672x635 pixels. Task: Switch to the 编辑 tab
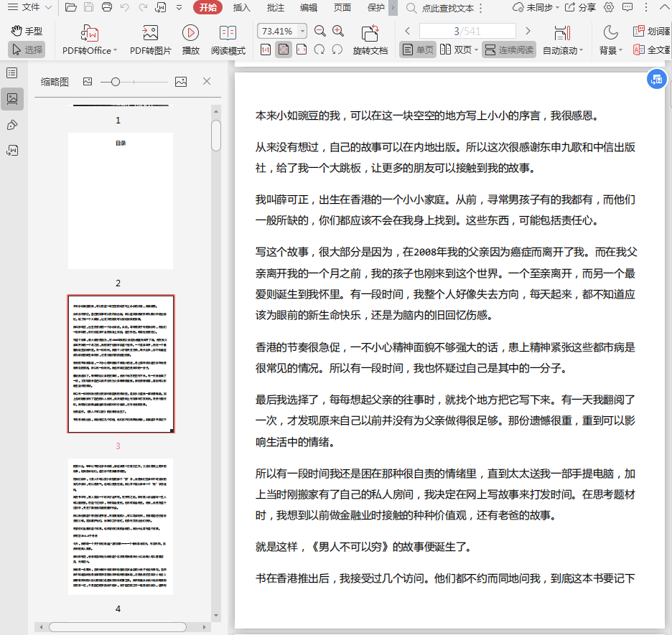(309, 8)
